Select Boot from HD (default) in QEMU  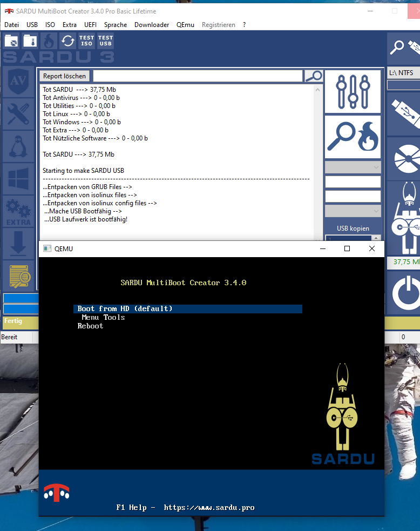188,309
